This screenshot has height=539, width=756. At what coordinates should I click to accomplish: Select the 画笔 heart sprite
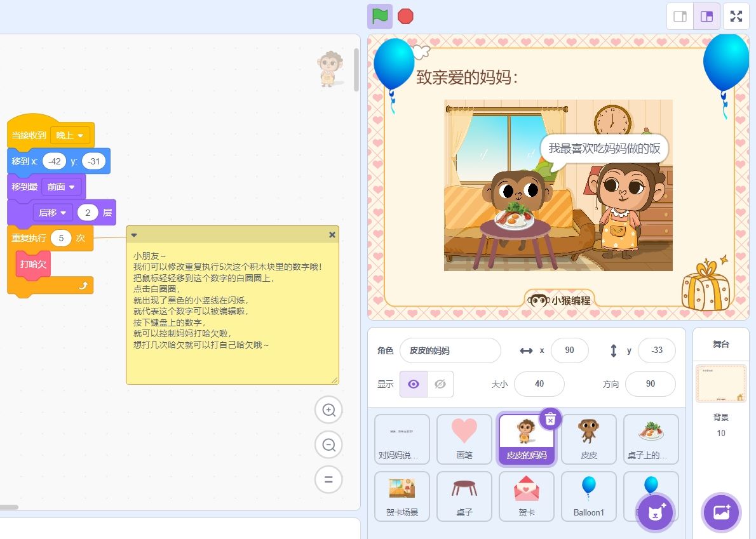point(464,439)
